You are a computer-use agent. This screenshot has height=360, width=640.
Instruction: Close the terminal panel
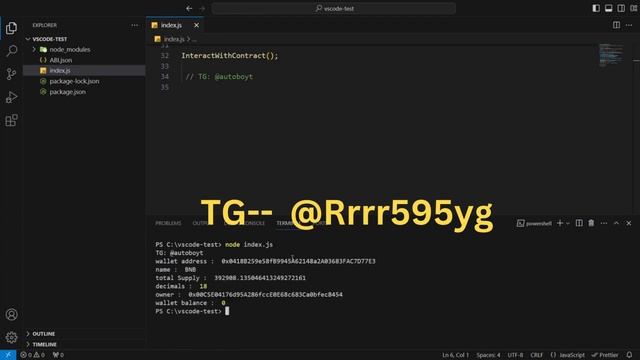629,223
